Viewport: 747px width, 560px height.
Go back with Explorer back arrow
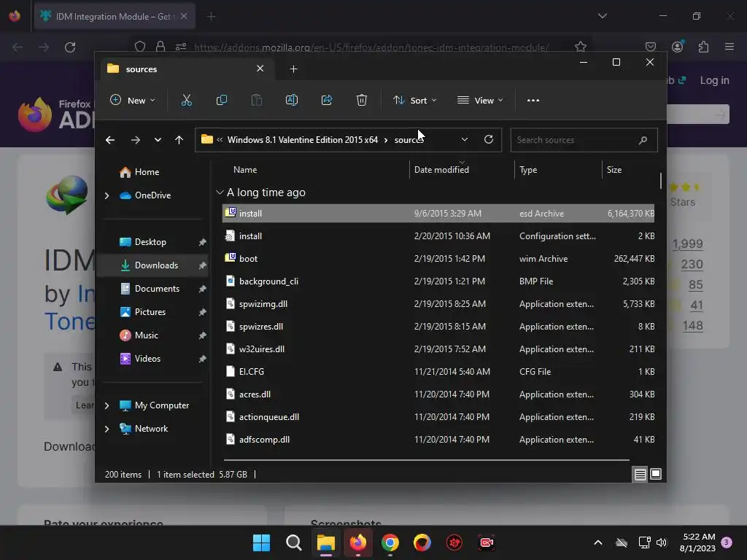[110, 140]
